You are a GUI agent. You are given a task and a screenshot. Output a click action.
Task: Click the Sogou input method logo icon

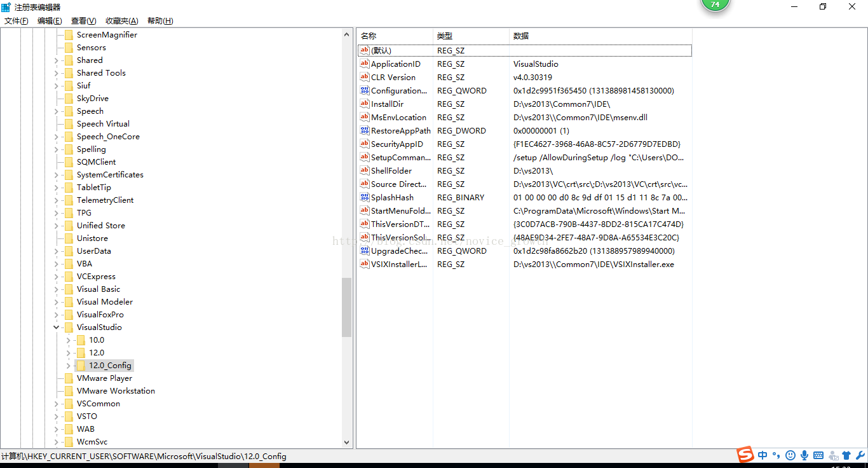[745, 454]
